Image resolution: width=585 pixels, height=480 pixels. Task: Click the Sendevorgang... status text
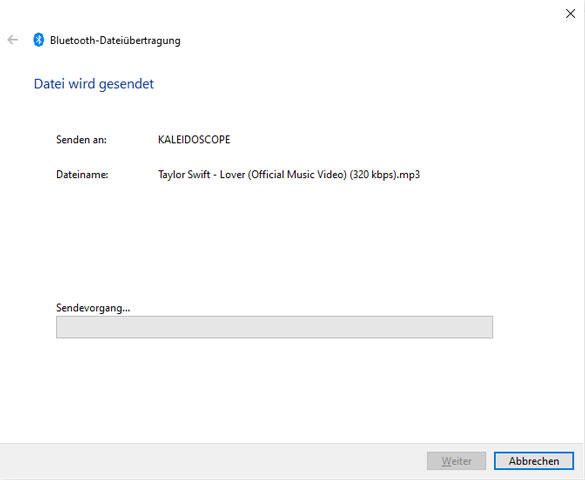point(93,308)
